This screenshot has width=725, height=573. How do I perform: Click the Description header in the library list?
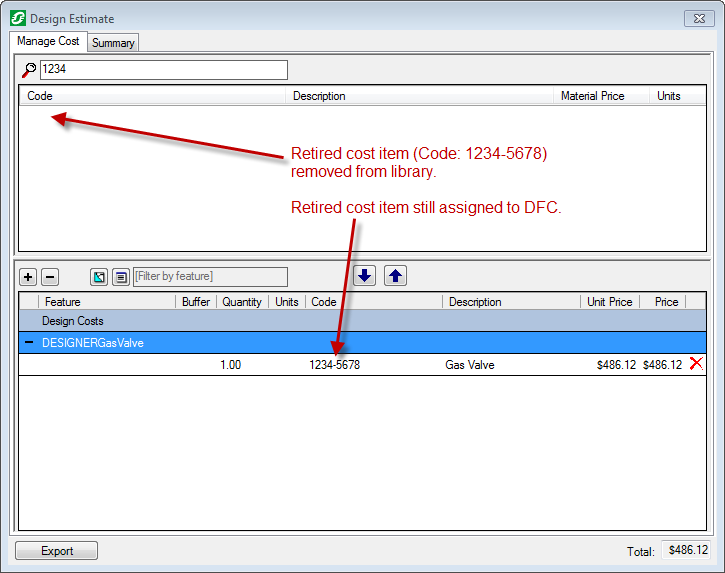(x=319, y=96)
